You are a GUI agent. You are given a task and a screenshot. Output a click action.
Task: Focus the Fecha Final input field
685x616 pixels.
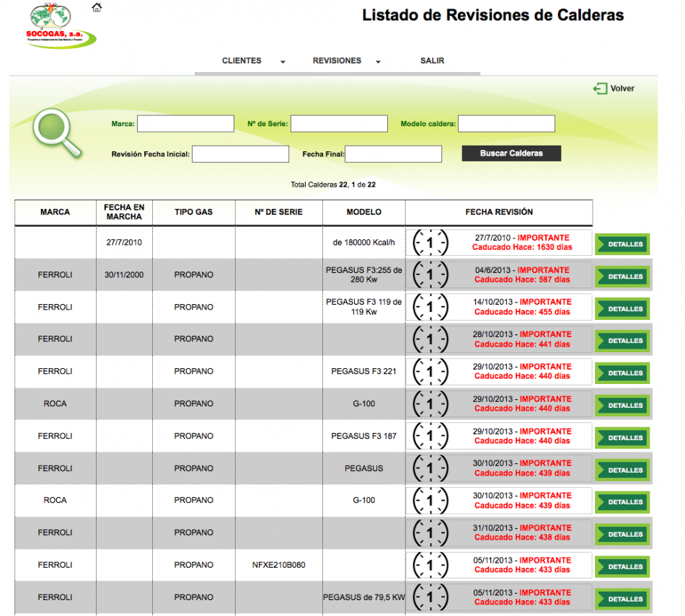(393, 154)
